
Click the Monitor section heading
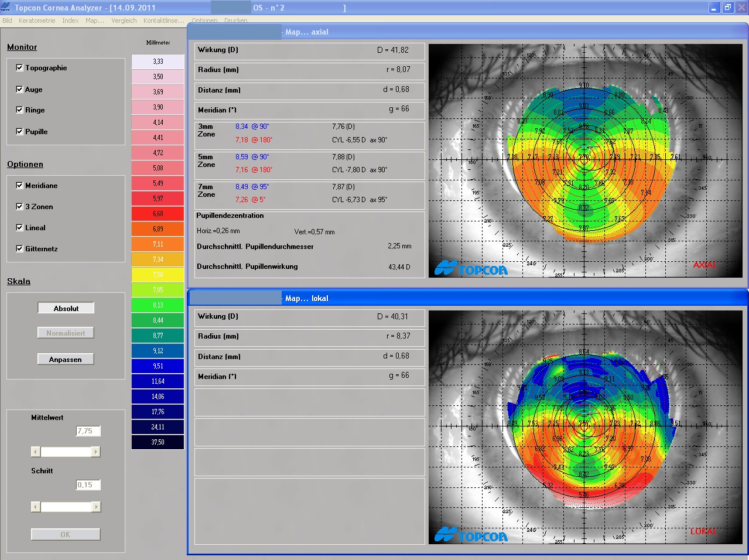(x=22, y=47)
